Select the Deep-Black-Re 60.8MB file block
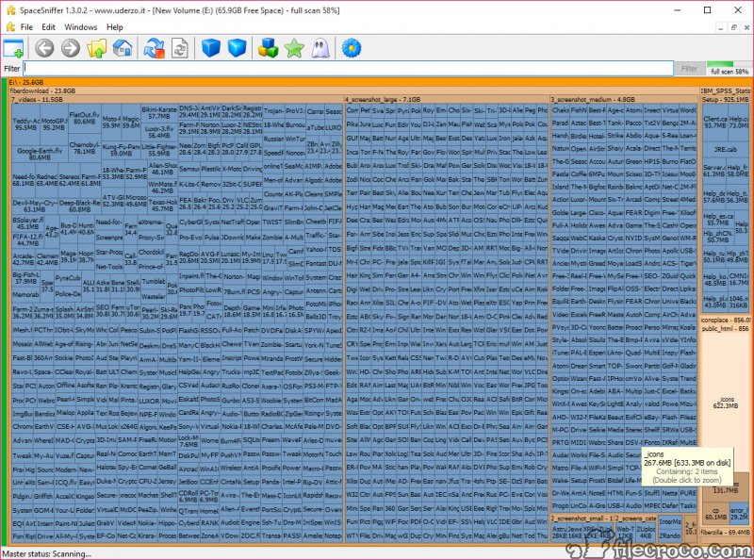Screen dimensions: 754x560 click(x=79, y=206)
